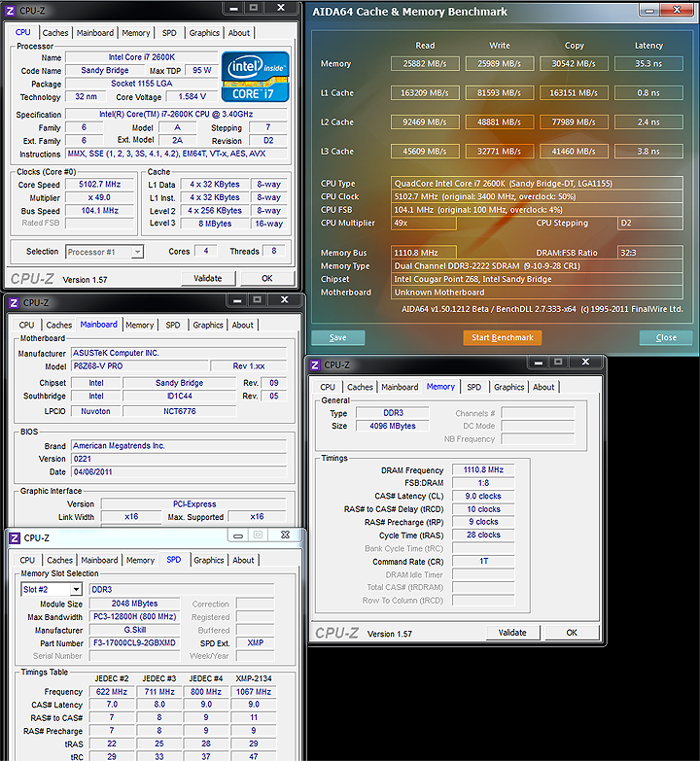Click the Chipset field Intel Cougar Point Z68
Screen dimensions: 700x761
point(537,280)
